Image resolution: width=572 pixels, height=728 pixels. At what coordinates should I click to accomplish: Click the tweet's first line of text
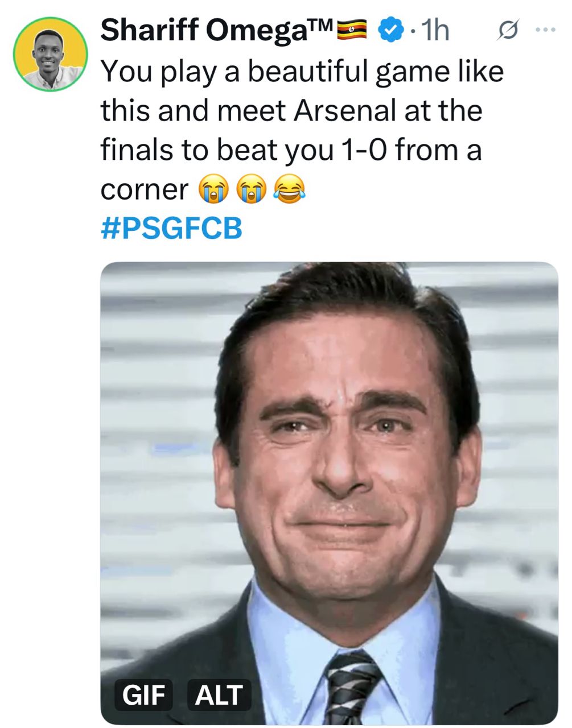click(x=302, y=72)
